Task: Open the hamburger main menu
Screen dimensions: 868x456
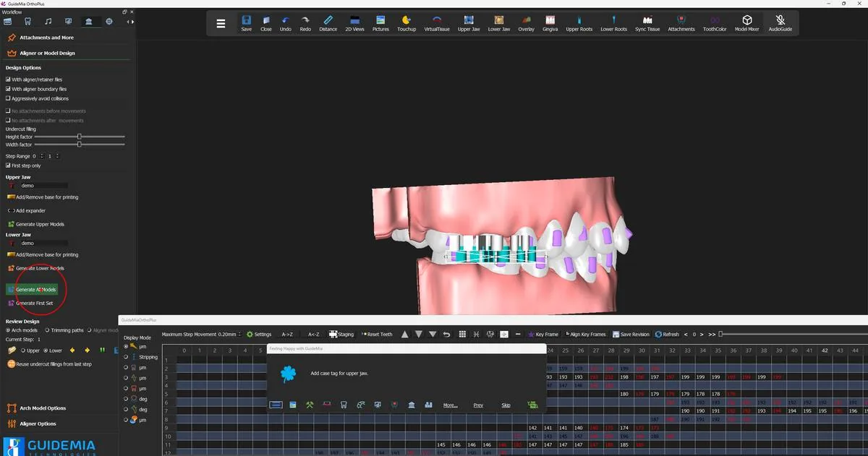Action: click(221, 23)
